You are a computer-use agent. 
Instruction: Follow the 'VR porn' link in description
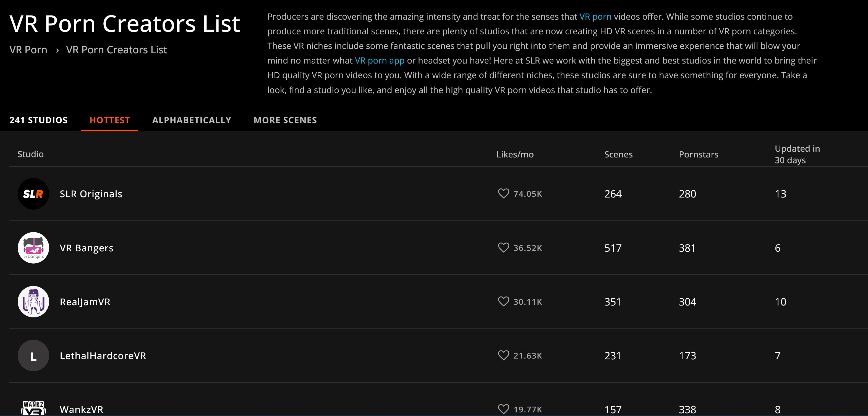[595, 17]
